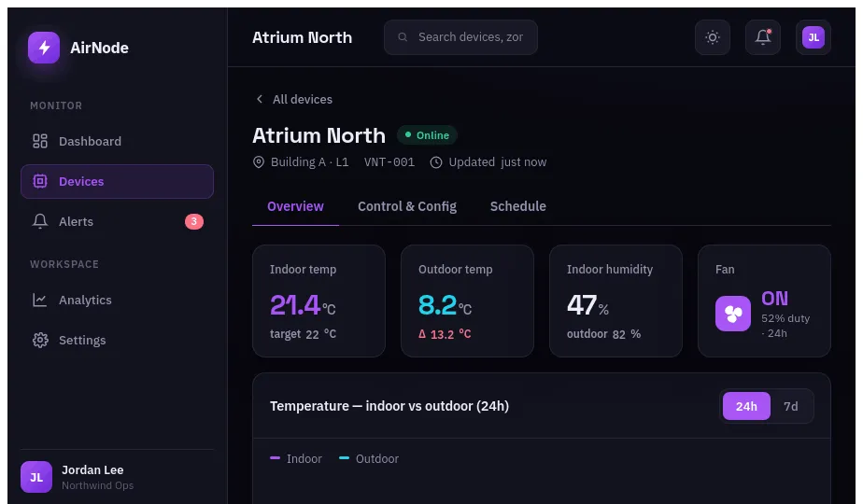
Task: Click the 8.2 outdoor temperature value
Action: point(437,305)
